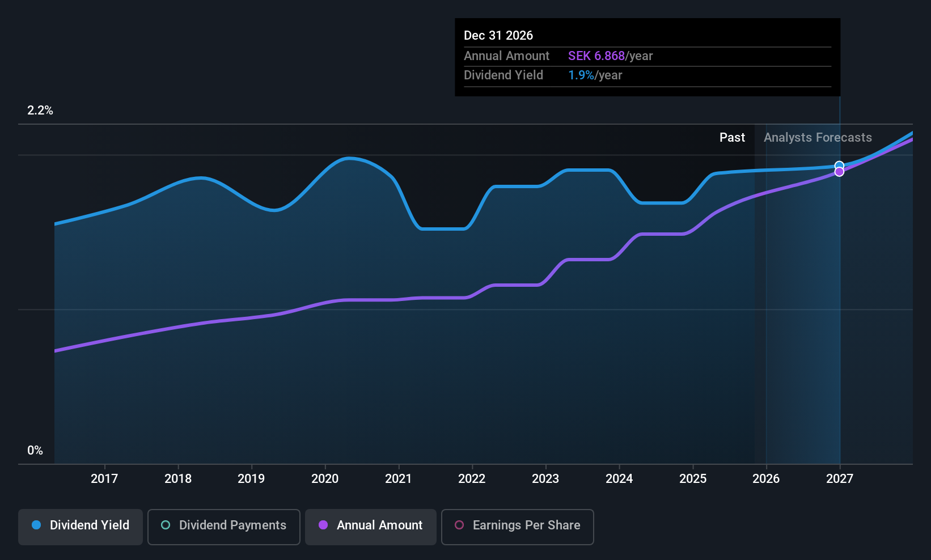
Task: Click the blue dividend yield data point marker
Action: pos(839,166)
